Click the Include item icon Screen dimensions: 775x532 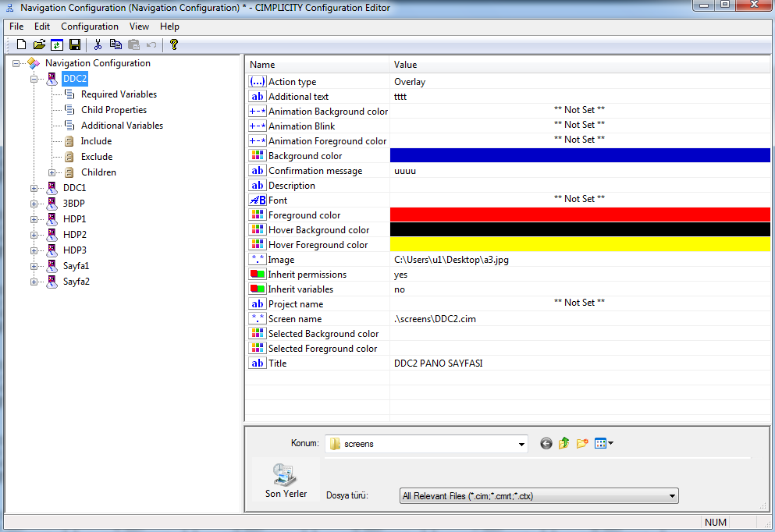click(x=69, y=141)
